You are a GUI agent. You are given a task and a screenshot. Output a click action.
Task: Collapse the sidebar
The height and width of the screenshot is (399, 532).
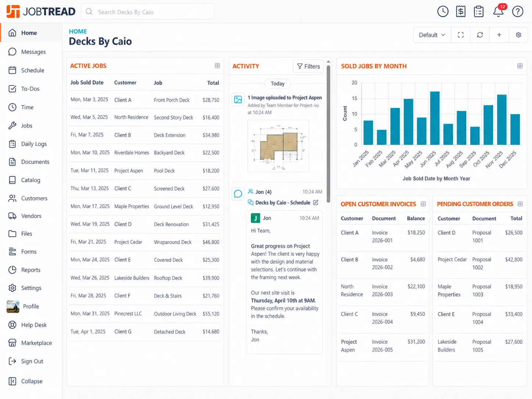pyautogui.click(x=31, y=381)
